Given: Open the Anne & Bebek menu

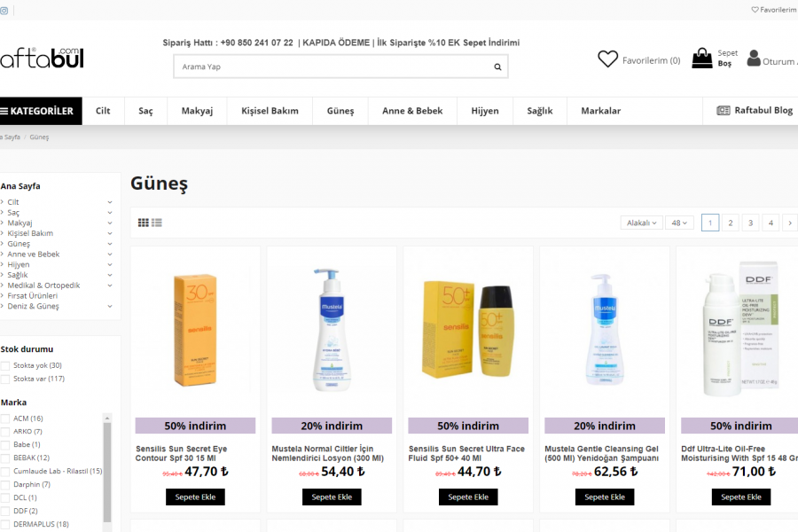Looking at the screenshot, I should point(412,111).
